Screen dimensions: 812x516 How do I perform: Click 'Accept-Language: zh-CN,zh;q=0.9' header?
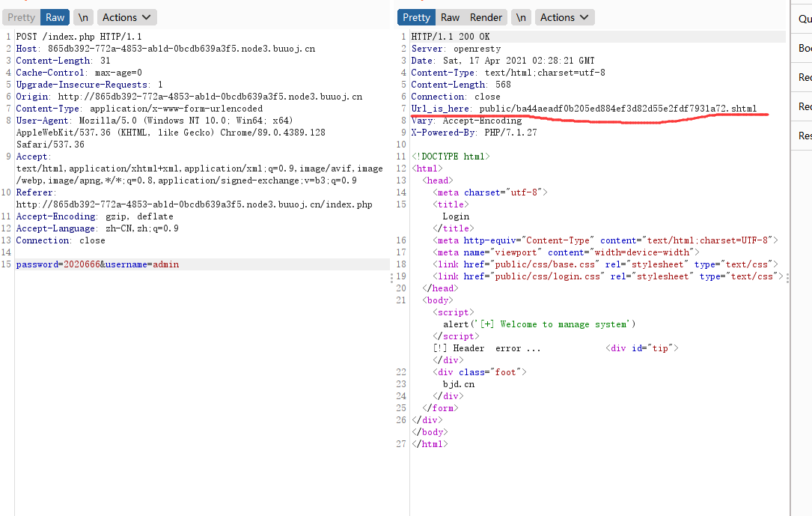[97, 228]
